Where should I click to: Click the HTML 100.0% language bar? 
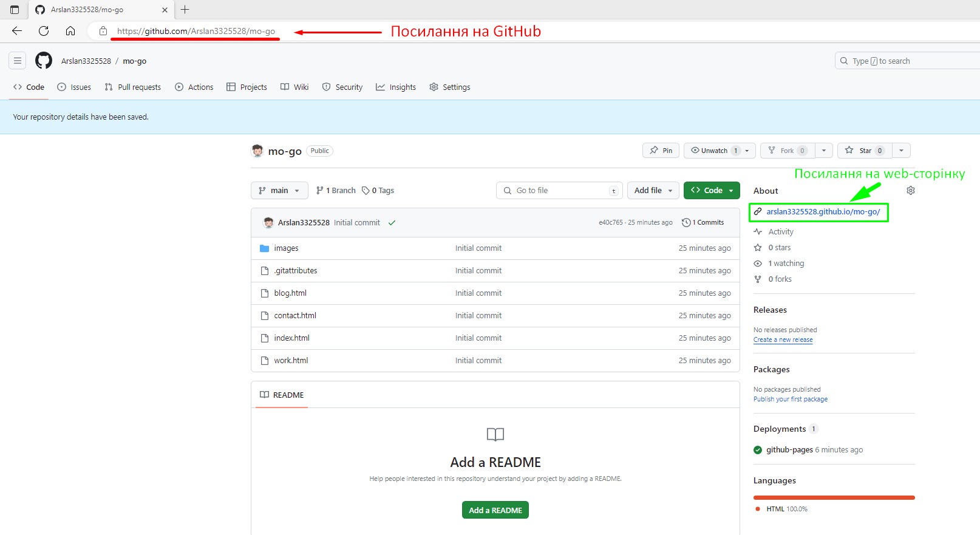click(834, 498)
